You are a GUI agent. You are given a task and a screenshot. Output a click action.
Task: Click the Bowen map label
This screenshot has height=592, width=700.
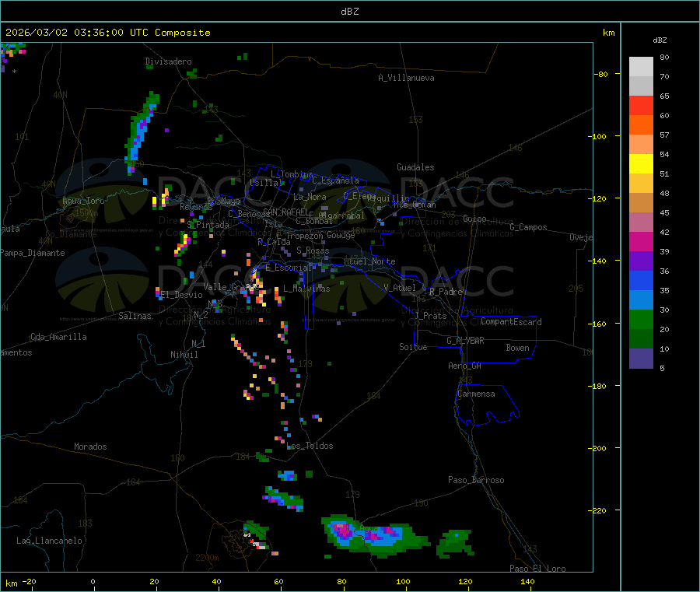pyautogui.click(x=517, y=348)
